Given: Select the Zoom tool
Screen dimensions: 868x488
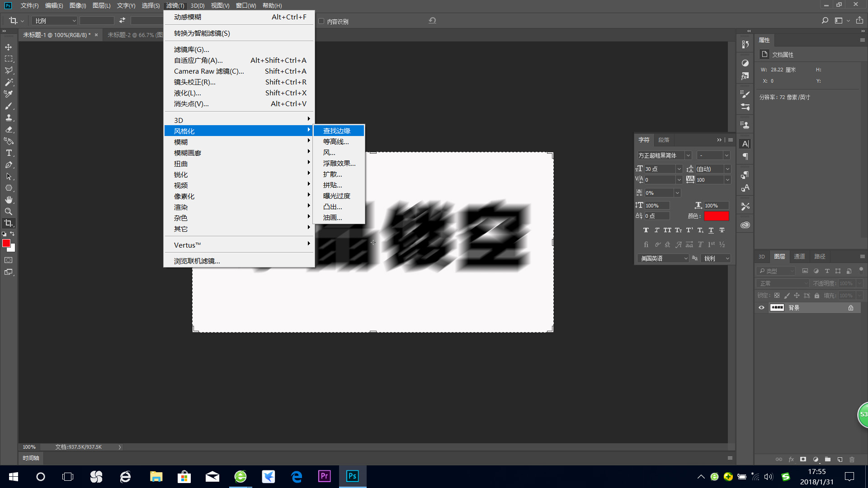Looking at the screenshot, I should [x=9, y=211].
